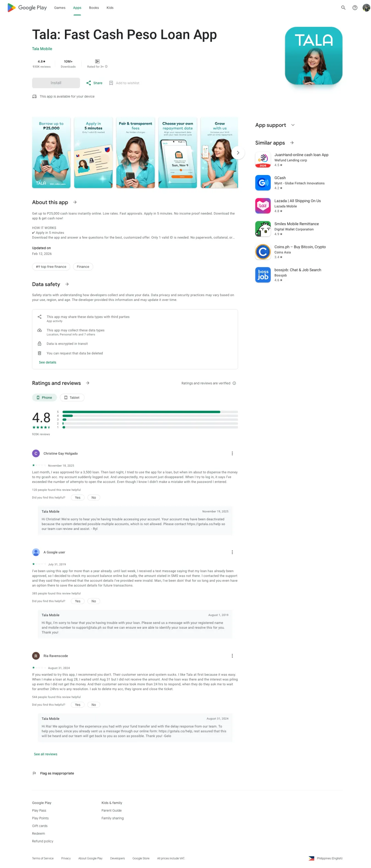Viewport: 371px width, 868px height.
Task: Open the 'Borrow up to ₱25,000' screenshot
Action: tap(51, 153)
